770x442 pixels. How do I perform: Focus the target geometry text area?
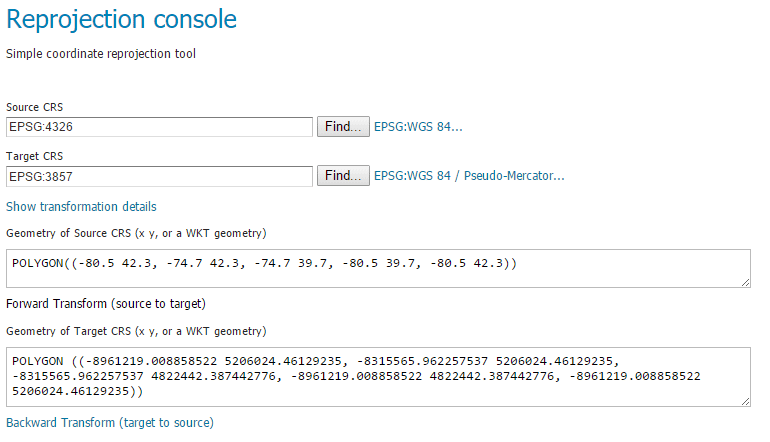click(x=378, y=376)
